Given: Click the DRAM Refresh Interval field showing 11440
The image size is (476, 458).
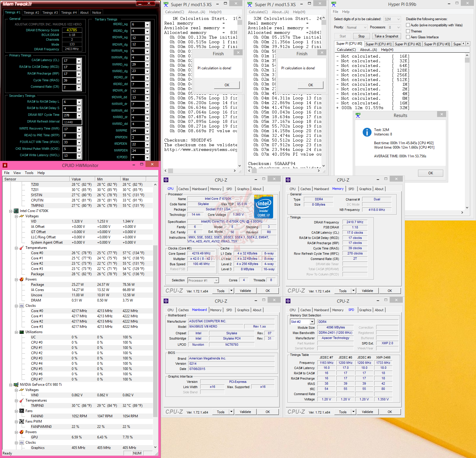Looking at the screenshot, I should click(x=72, y=122).
